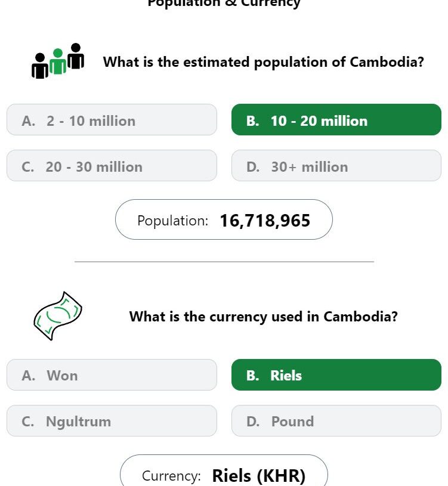Select the 30+ million answer option
The height and width of the screenshot is (486, 448).
(336, 166)
